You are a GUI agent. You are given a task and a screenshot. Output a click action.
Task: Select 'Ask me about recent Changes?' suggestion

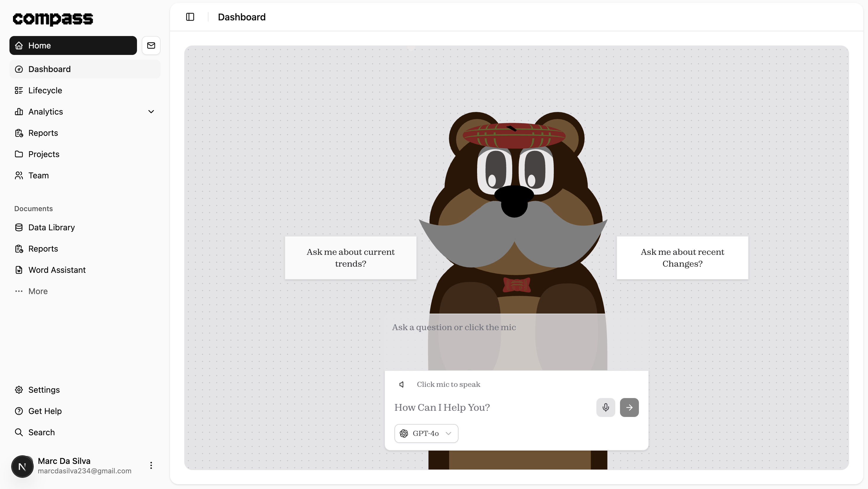coord(682,258)
